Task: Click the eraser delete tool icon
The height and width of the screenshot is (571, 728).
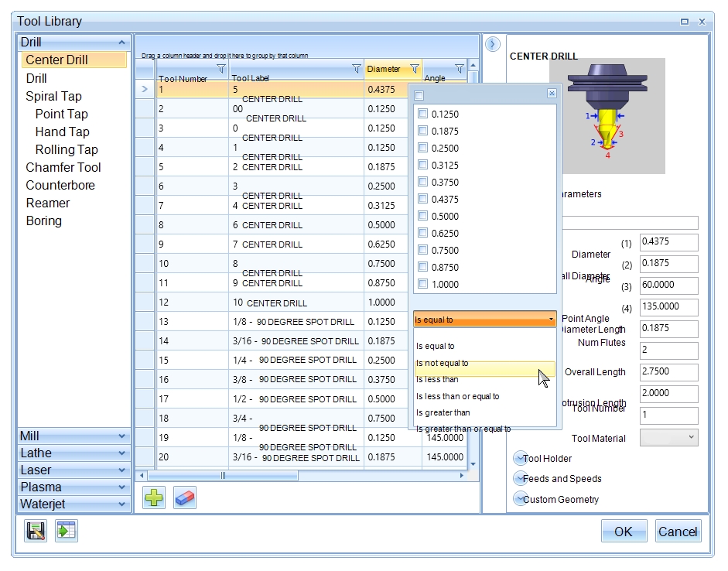Action: tap(185, 497)
